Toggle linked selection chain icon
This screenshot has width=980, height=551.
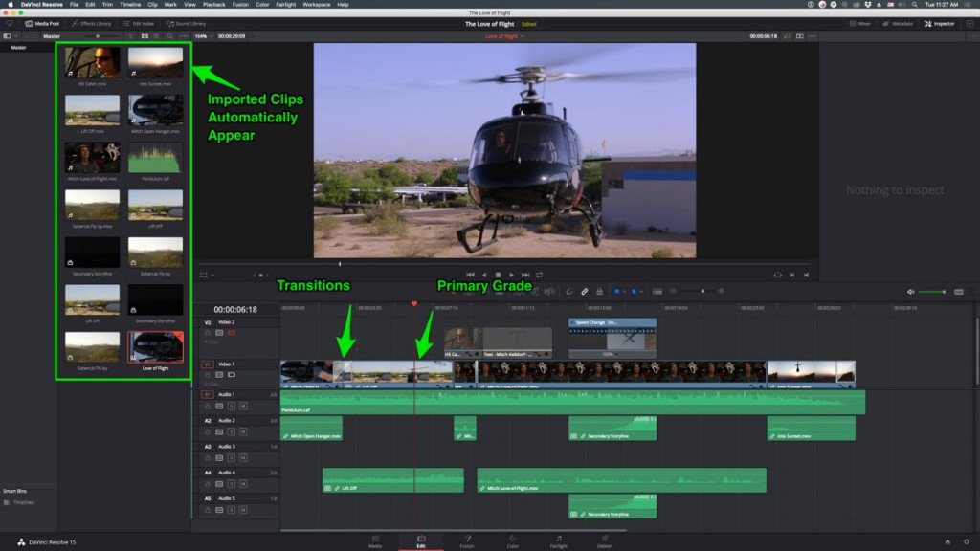[585, 291]
